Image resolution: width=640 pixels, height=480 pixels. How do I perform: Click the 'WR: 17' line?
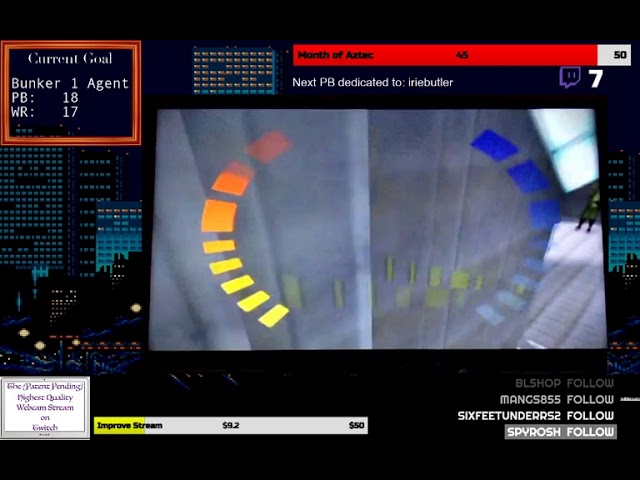(44, 112)
